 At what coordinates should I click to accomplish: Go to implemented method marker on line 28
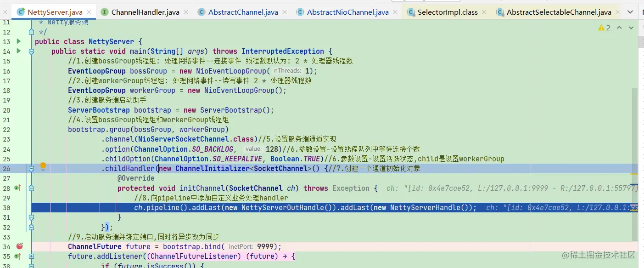[x=18, y=188]
